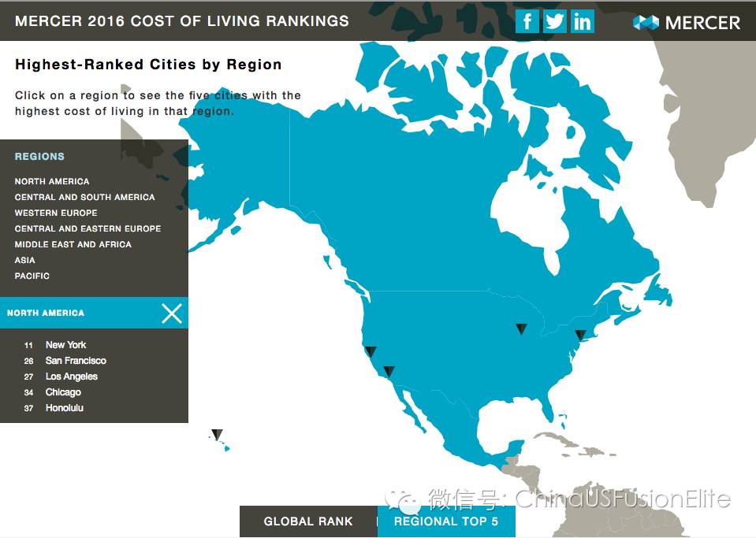Choose Asia region
Screen dimensions: 756x538
[x=24, y=261]
